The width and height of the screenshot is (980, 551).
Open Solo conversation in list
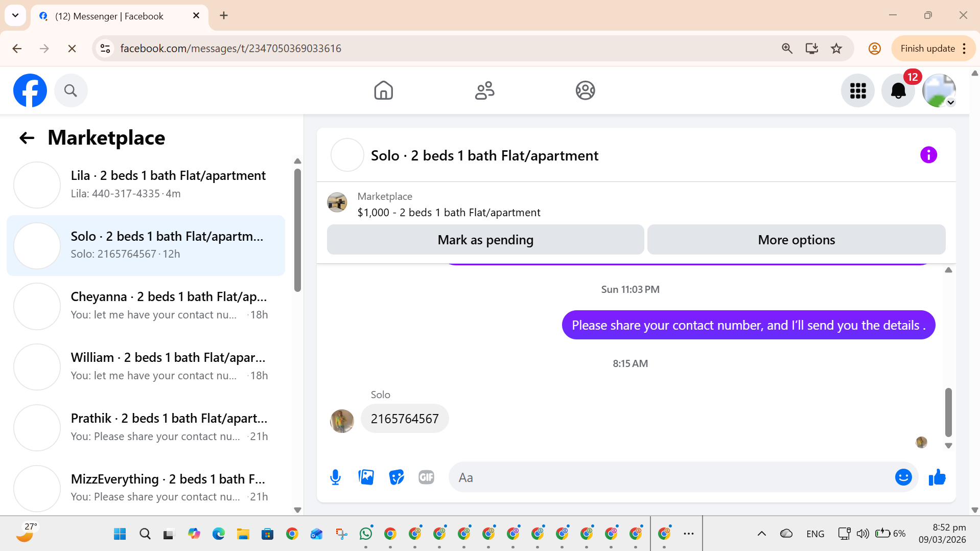pyautogui.click(x=146, y=245)
